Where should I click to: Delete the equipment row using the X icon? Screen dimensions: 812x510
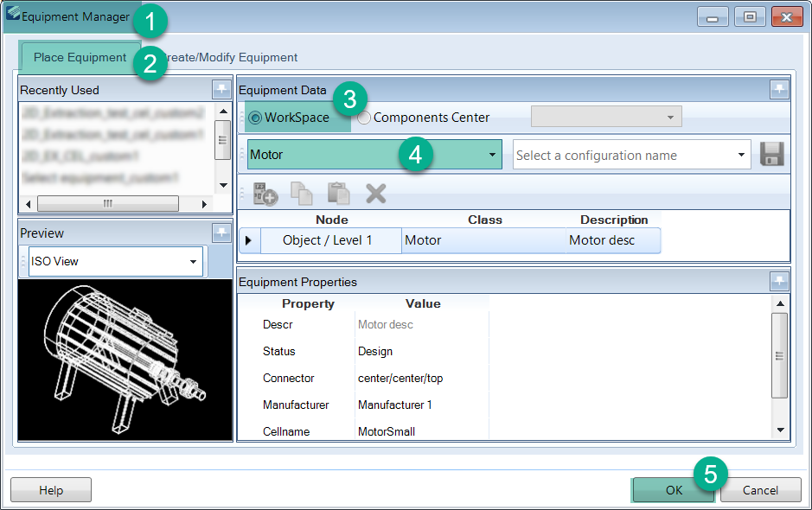coord(374,193)
